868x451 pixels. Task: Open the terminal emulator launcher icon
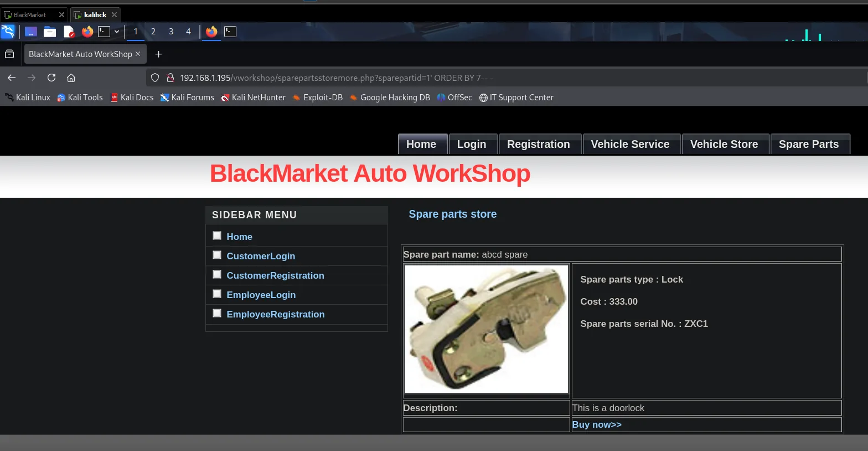click(104, 32)
